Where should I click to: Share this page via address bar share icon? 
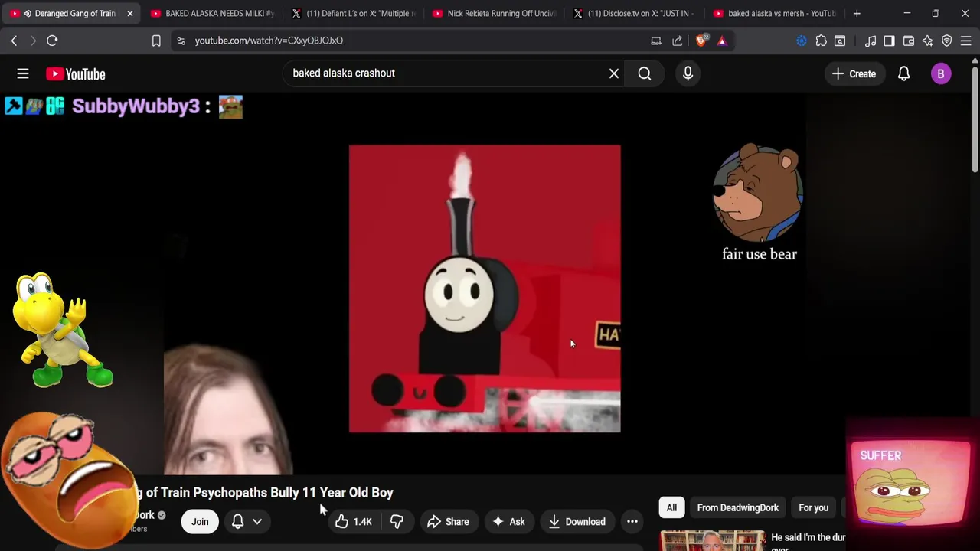[x=678, y=41]
